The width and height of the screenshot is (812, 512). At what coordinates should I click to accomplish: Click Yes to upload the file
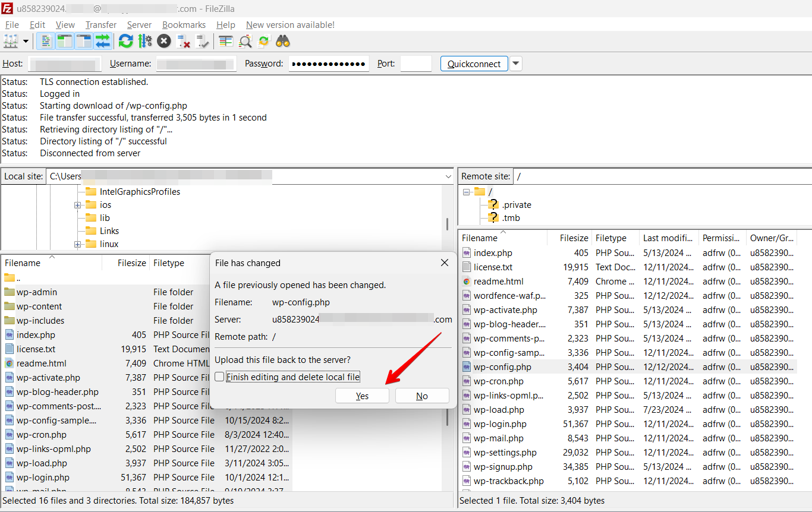point(362,396)
